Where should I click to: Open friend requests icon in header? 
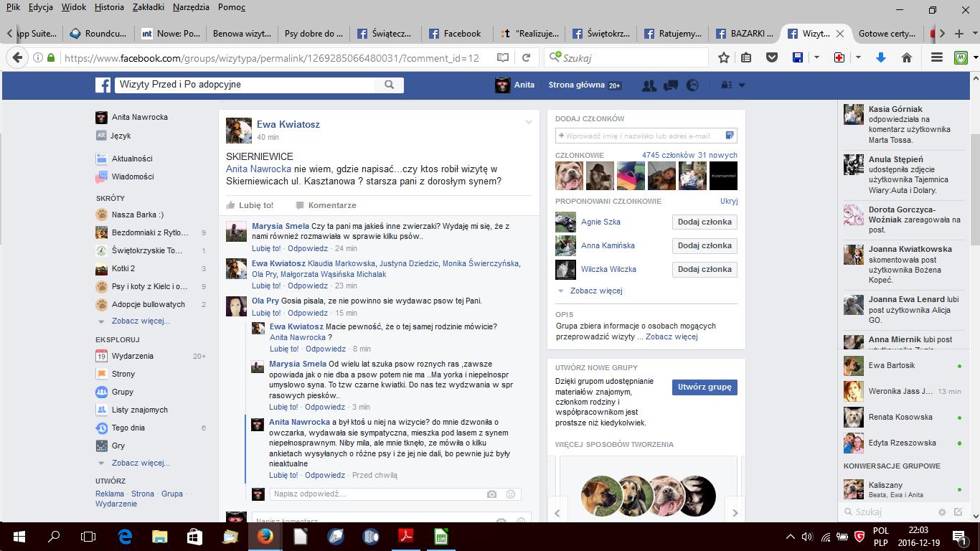[649, 85]
